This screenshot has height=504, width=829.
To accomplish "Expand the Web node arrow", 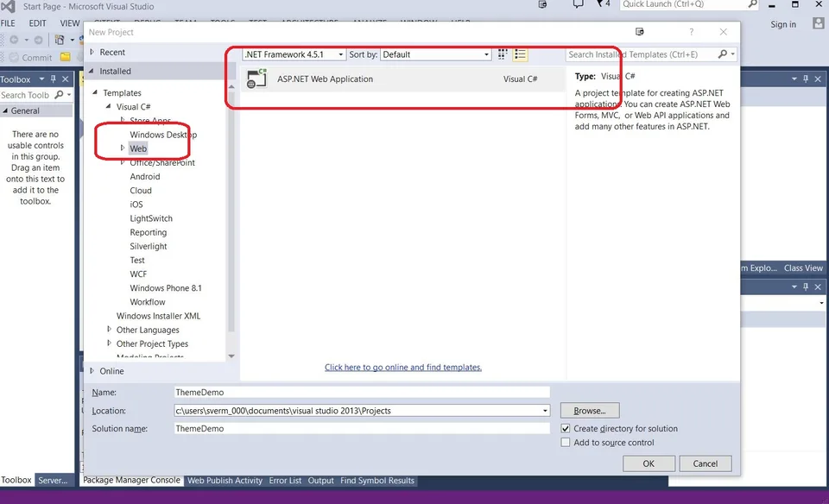I will tap(122, 148).
